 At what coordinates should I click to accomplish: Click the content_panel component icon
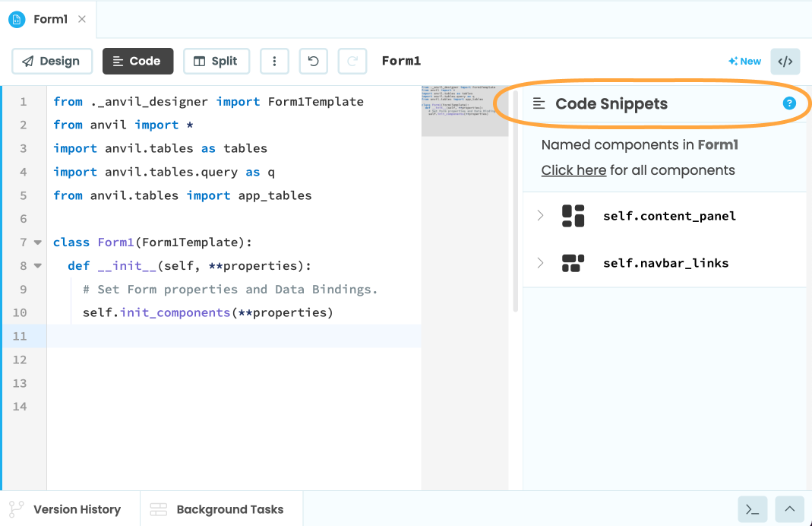tap(573, 216)
